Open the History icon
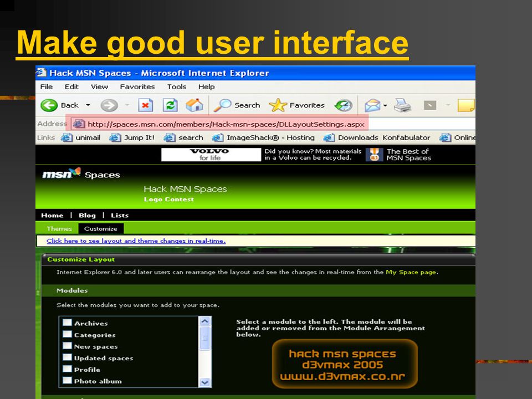The image size is (532, 399). point(344,105)
